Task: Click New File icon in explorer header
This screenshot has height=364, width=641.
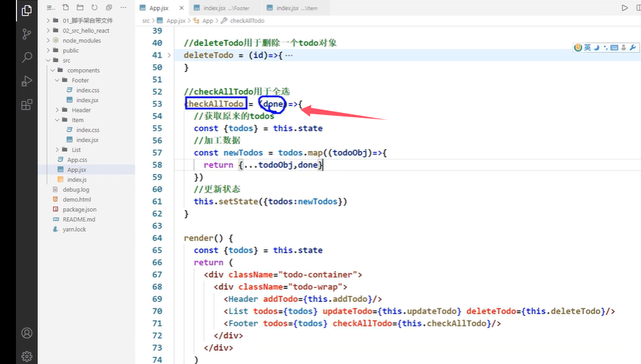Action: click(x=65, y=8)
